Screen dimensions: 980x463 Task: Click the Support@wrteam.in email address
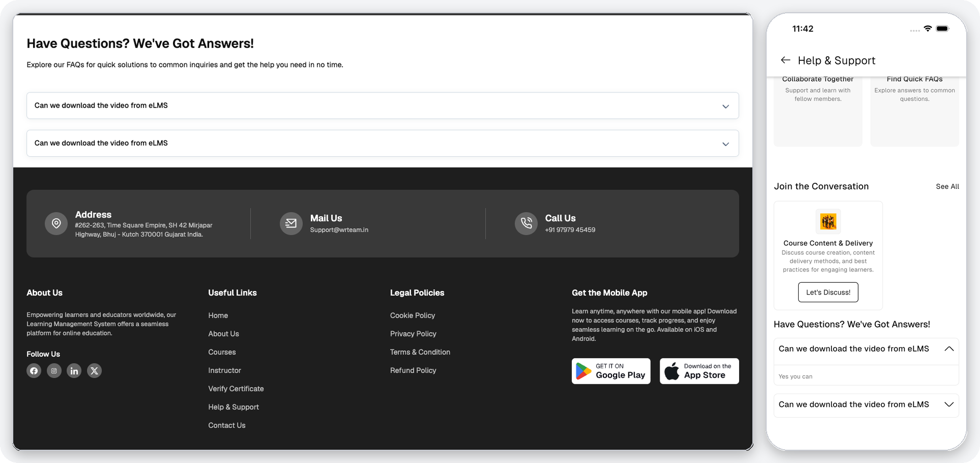pos(339,230)
